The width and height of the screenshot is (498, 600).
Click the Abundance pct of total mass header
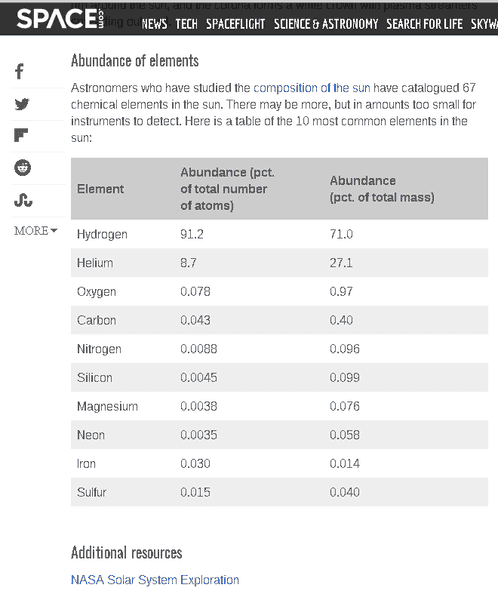pyautogui.click(x=382, y=189)
